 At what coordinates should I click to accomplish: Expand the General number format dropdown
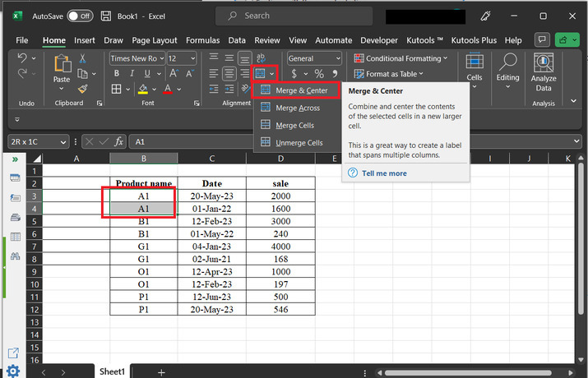pyautogui.click(x=337, y=58)
